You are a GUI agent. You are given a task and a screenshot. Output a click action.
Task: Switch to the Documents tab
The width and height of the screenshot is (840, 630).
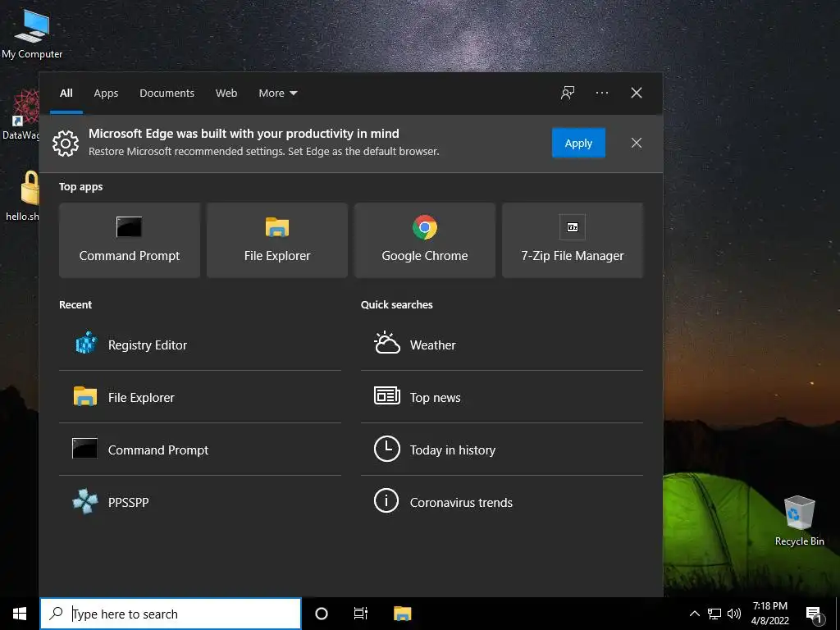click(167, 93)
